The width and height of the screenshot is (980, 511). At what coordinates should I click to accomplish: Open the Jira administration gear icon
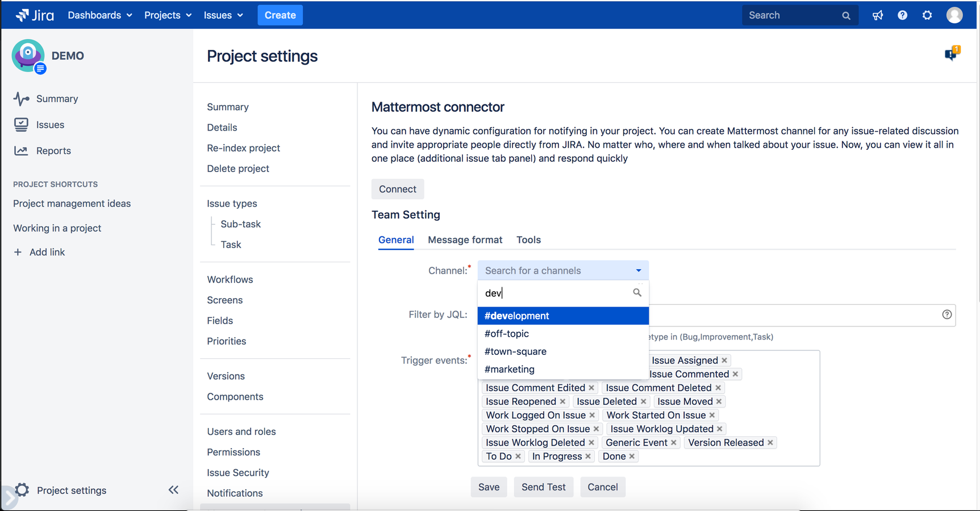click(x=927, y=15)
